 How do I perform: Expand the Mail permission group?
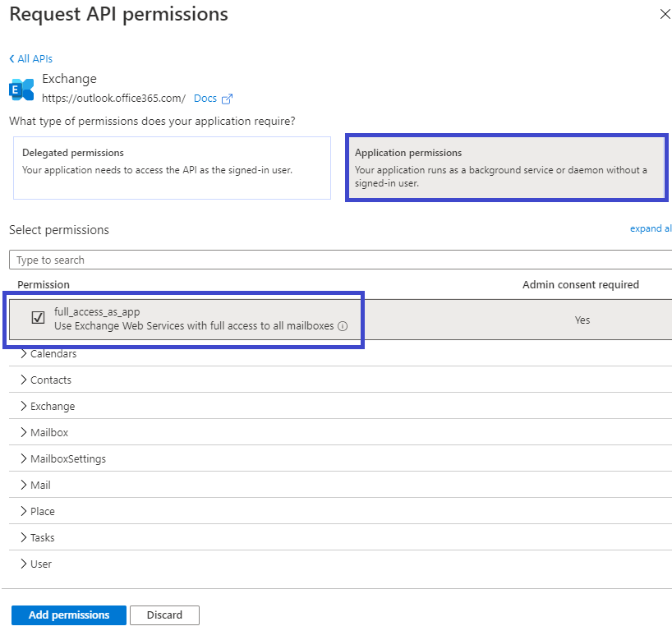click(24, 485)
